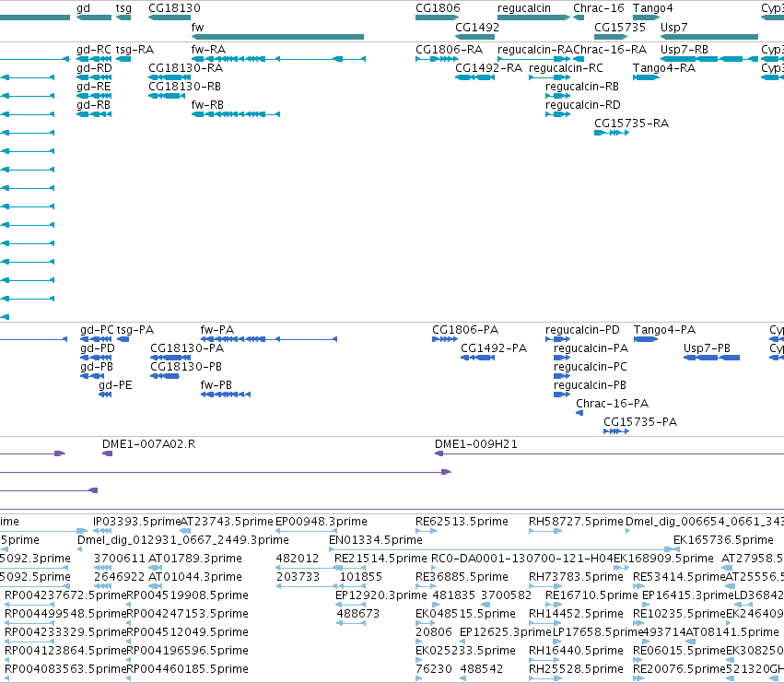Viewport: 784px width, 683px height.
Task: Select EST AT23743.5prime glyph
Action: [185, 531]
